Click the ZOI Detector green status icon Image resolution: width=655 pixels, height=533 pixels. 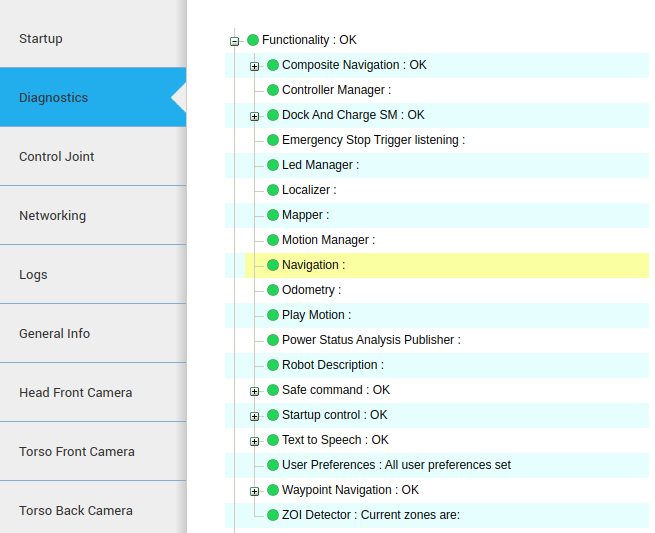tap(273, 515)
